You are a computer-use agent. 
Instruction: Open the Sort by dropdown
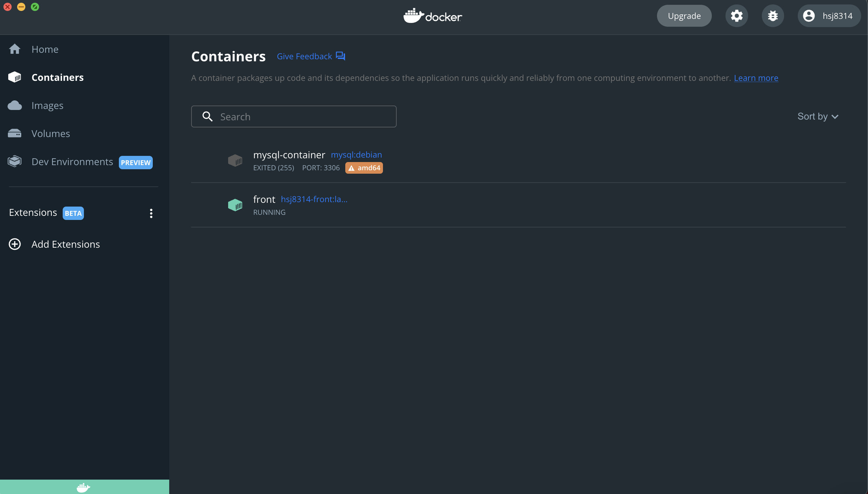pos(818,116)
